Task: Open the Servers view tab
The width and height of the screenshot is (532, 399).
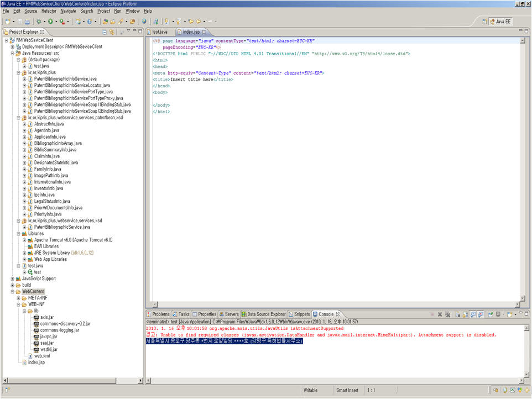Action: 228,314
